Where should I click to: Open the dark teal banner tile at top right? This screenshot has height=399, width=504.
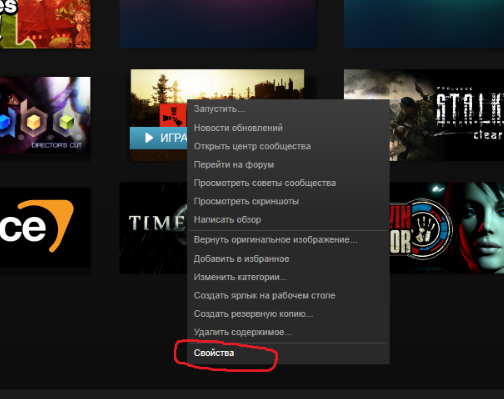point(424,24)
